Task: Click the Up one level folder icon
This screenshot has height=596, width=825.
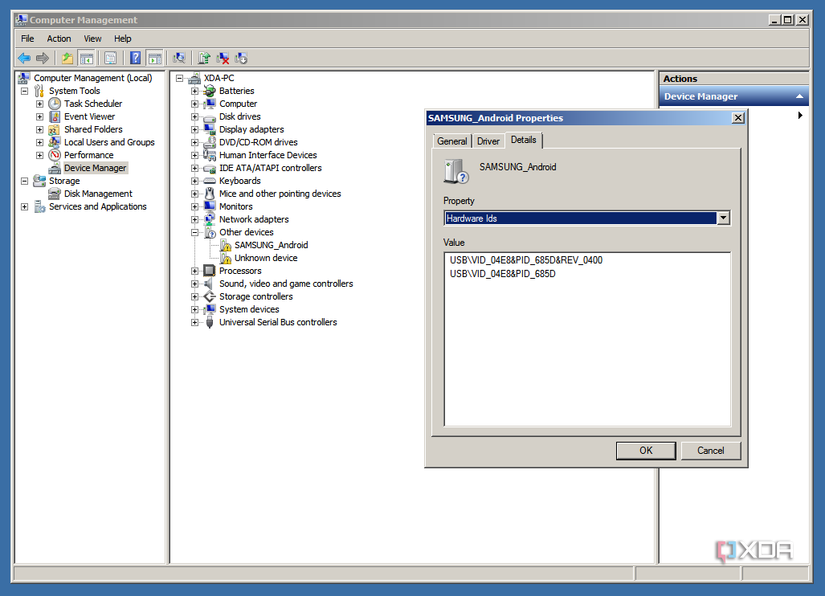Action: click(x=67, y=58)
